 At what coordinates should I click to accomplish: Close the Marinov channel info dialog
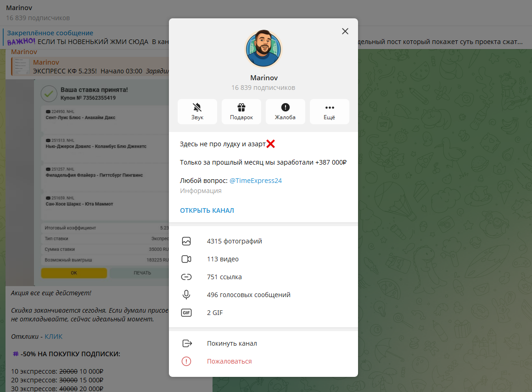click(345, 31)
